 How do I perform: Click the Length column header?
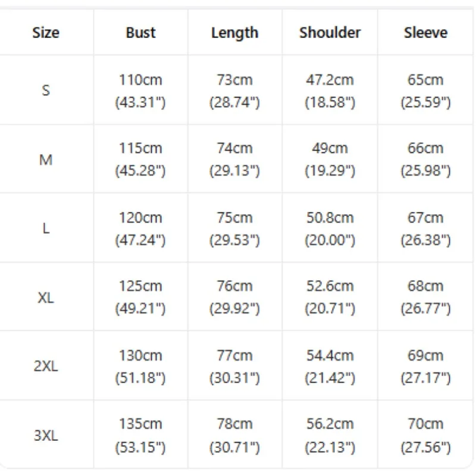(x=234, y=33)
